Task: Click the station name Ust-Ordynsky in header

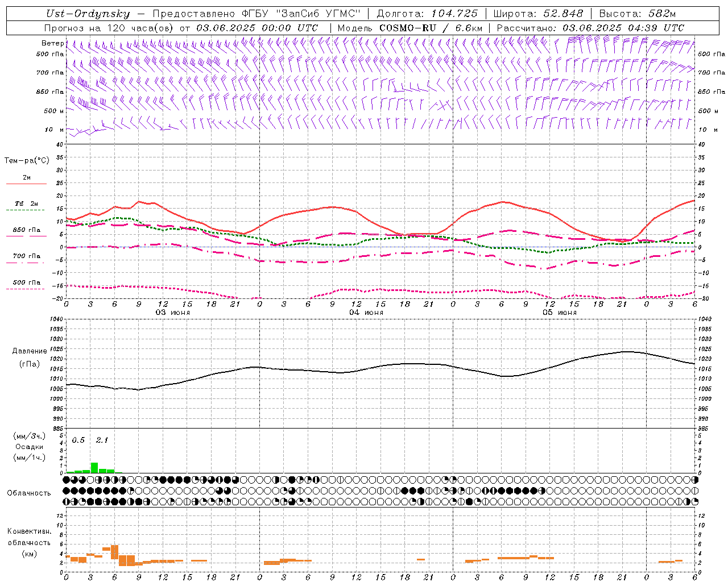Action: 88,14
